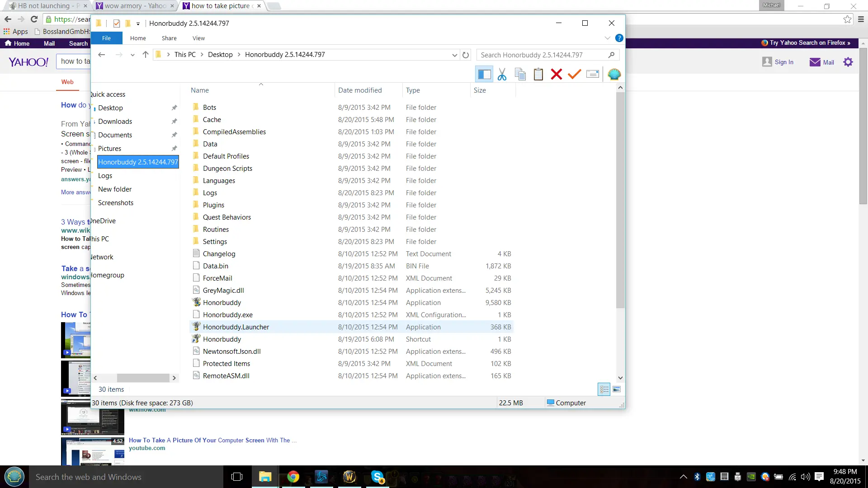Open Classic Shell settings shell icon
868x488 pixels.
click(x=614, y=74)
